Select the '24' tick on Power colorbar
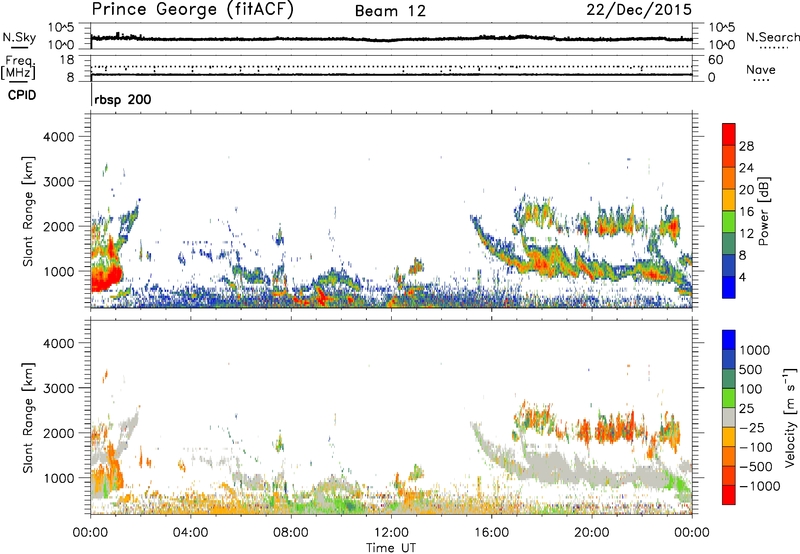The height and width of the screenshot is (554, 800). pyautogui.click(x=746, y=168)
